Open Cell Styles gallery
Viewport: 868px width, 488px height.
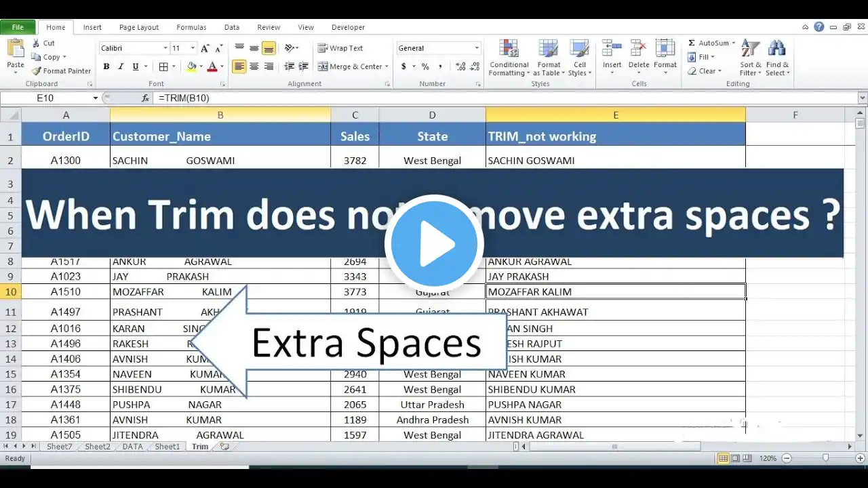point(579,58)
